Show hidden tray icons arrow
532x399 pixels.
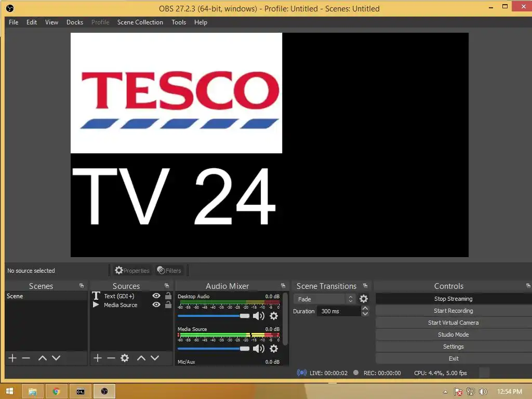click(445, 392)
